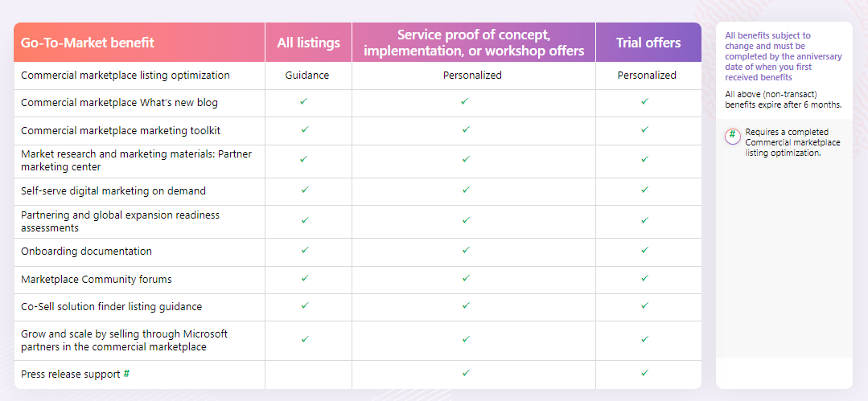Viewport: 868px width, 401px height.
Task: Click Personalized cell under Trial offers
Action: [647, 75]
